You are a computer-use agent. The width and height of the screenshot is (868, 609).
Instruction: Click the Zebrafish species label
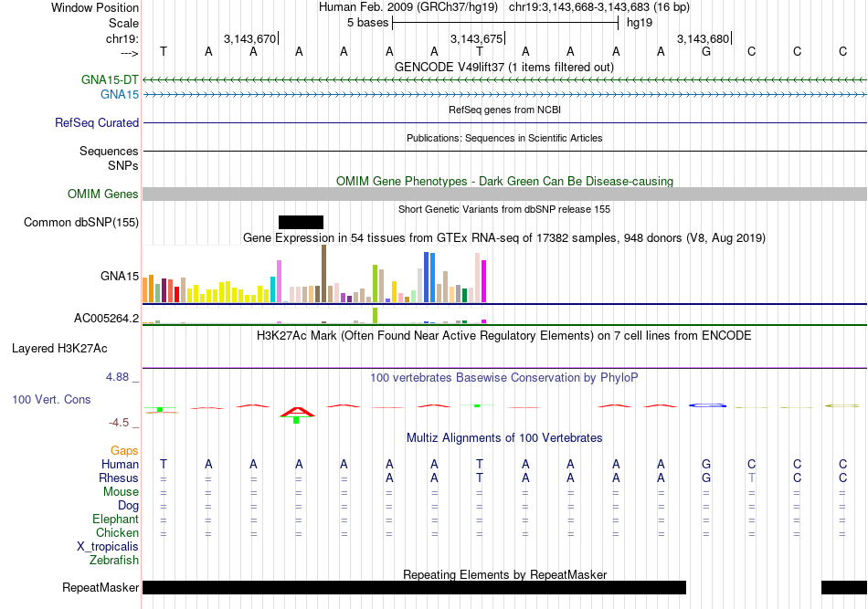coord(114,561)
